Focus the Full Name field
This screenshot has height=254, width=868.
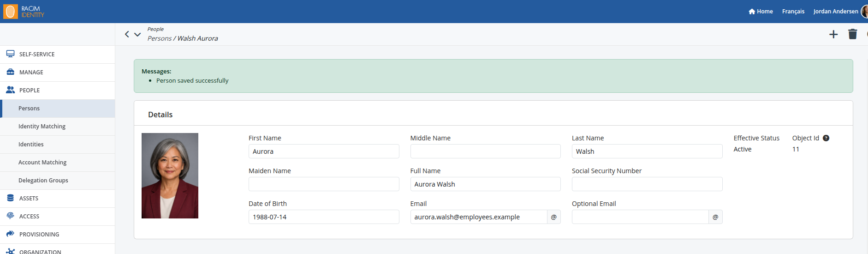click(x=485, y=184)
